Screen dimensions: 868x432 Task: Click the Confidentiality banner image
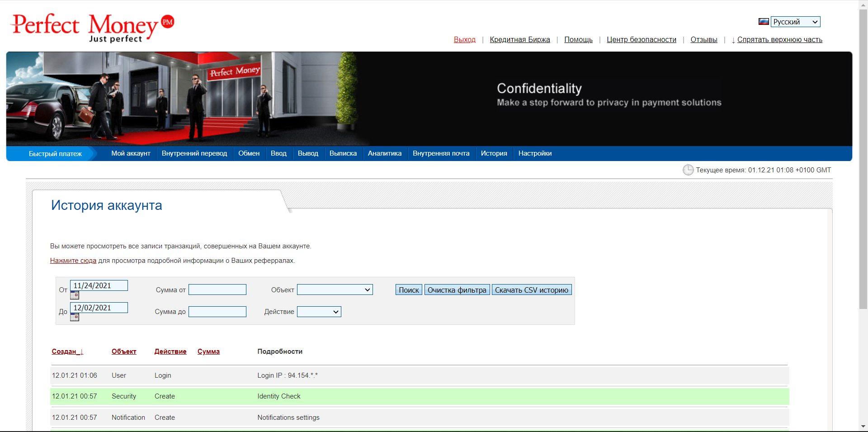[429, 99]
